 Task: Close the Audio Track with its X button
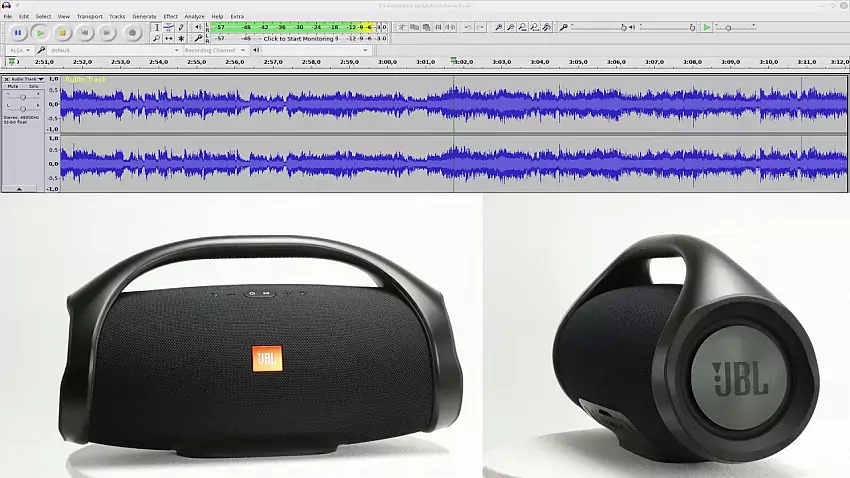pos(7,79)
